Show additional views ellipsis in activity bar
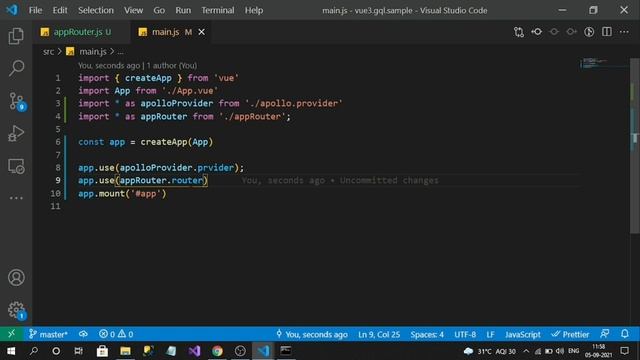The image size is (640, 360). click(x=16, y=198)
